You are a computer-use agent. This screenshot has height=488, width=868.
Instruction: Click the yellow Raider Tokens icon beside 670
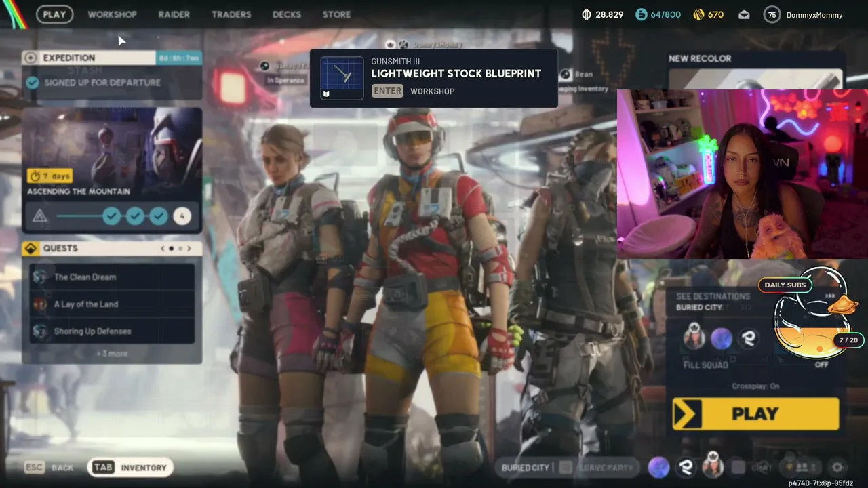[698, 14]
